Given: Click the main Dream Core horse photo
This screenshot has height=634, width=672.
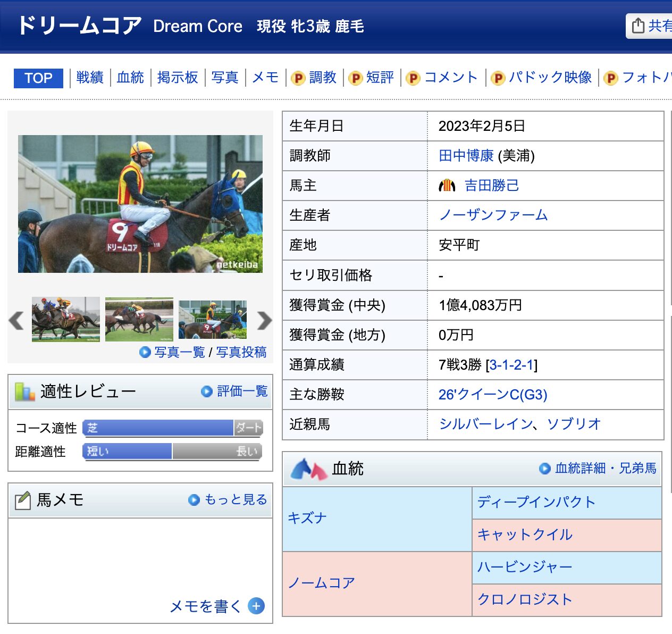Looking at the screenshot, I should click(x=140, y=204).
